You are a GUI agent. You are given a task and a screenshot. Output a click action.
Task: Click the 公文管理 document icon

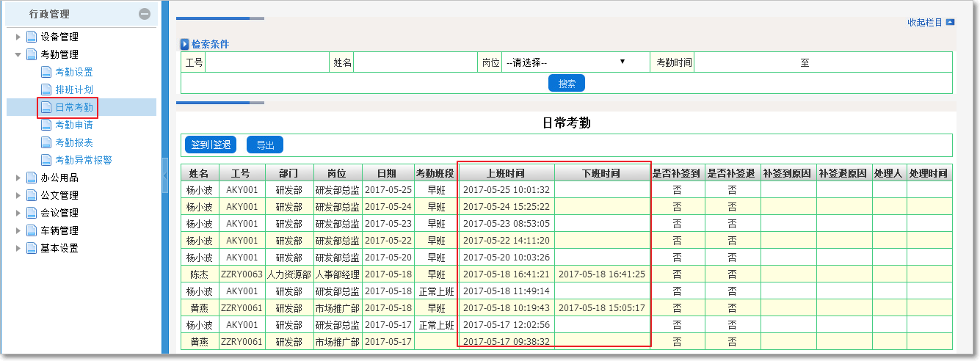click(x=32, y=195)
